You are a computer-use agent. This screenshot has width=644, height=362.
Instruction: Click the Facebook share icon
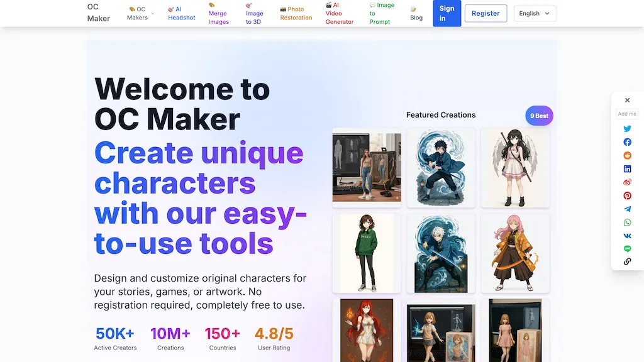[x=627, y=142]
